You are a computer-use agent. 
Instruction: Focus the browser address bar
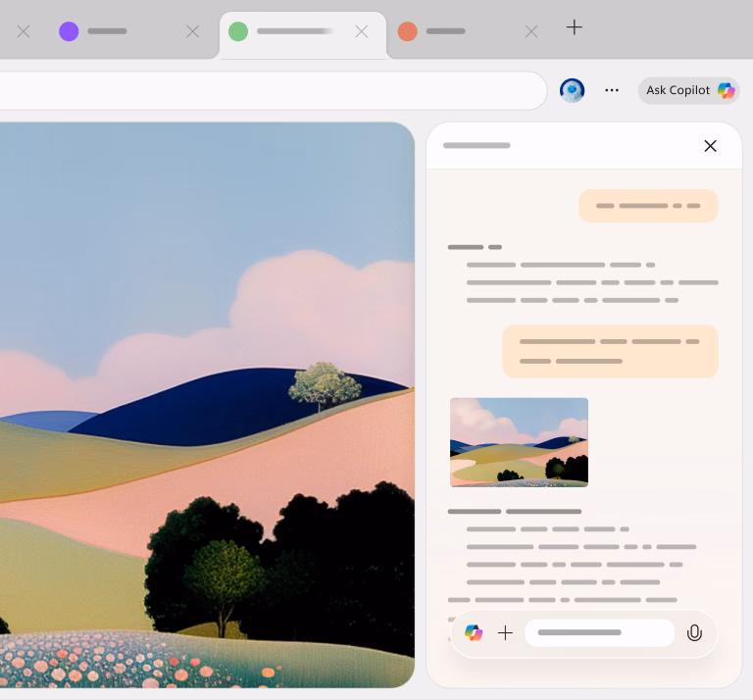(265, 90)
